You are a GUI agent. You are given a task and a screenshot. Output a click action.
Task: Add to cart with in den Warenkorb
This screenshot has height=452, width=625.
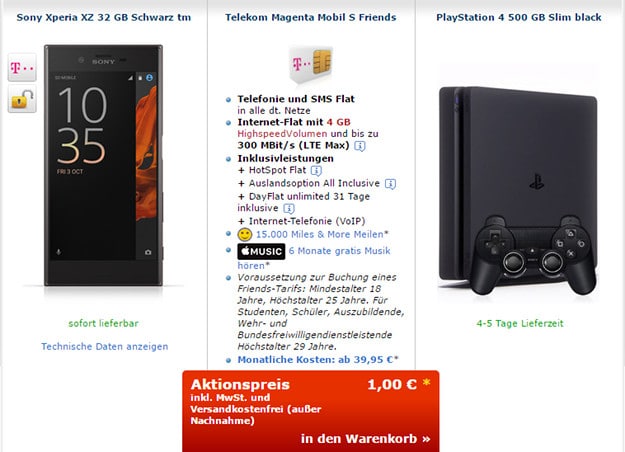click(366, 438)
